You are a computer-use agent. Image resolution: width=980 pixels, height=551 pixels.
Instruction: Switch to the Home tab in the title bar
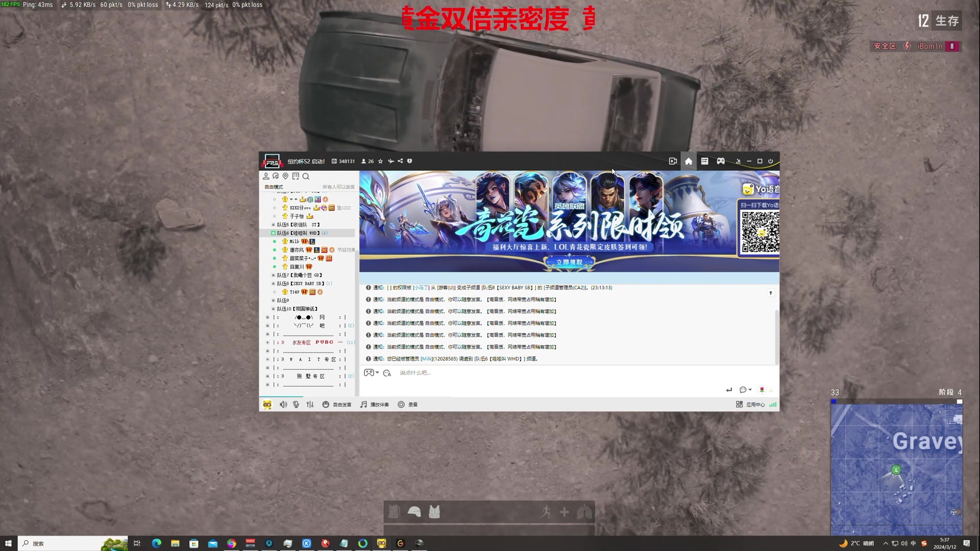(688, 161)
